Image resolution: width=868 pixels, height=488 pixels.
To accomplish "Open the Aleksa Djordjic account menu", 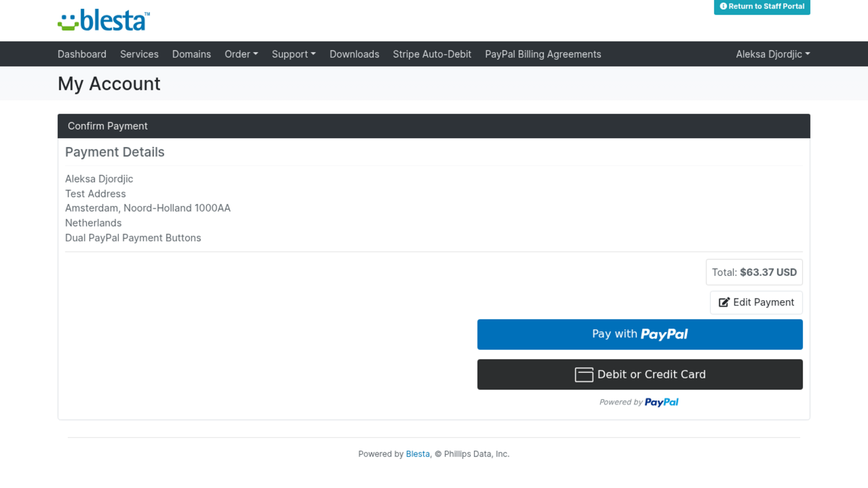I will point(773,54).
